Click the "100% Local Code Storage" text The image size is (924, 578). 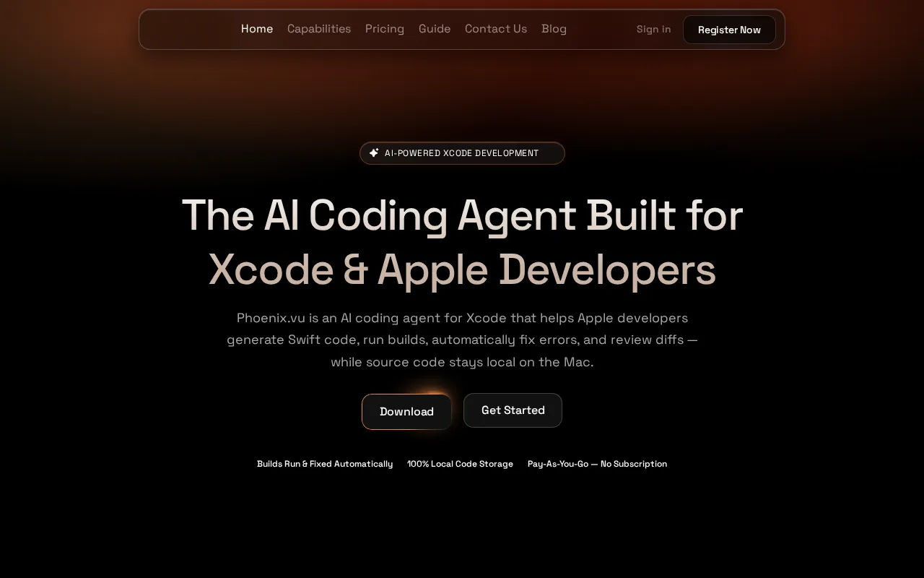460,464
